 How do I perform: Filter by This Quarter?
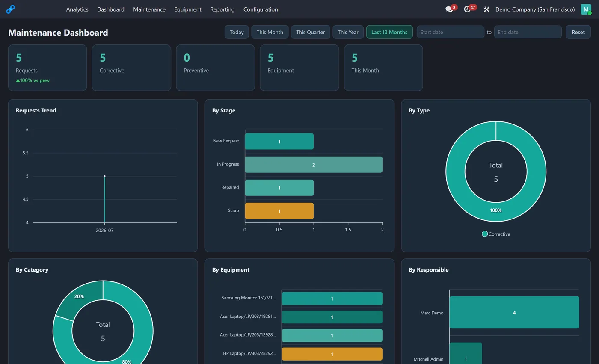point(311,32)
